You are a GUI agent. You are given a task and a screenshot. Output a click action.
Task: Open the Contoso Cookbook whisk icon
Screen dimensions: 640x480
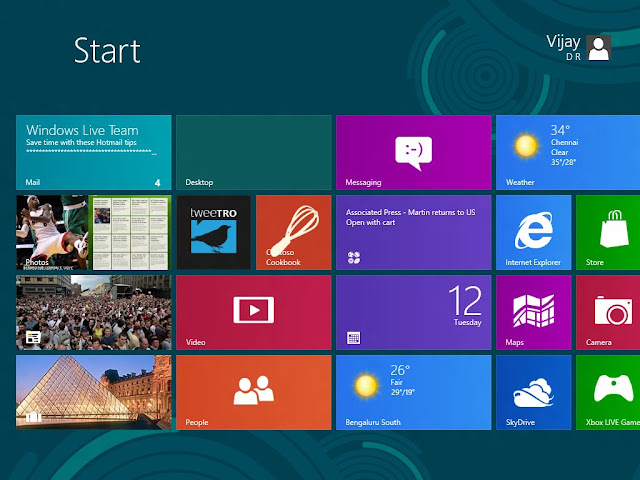(x=294, y=230)
